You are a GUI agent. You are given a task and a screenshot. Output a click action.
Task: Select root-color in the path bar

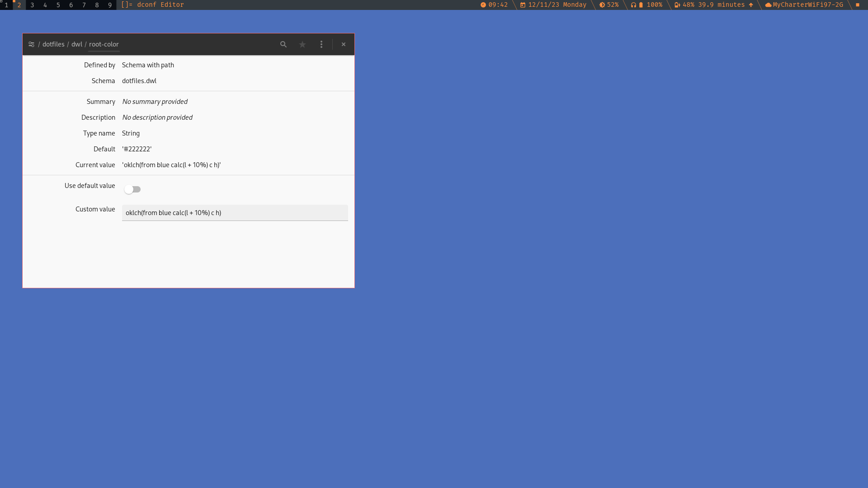(x=104, y=44)
